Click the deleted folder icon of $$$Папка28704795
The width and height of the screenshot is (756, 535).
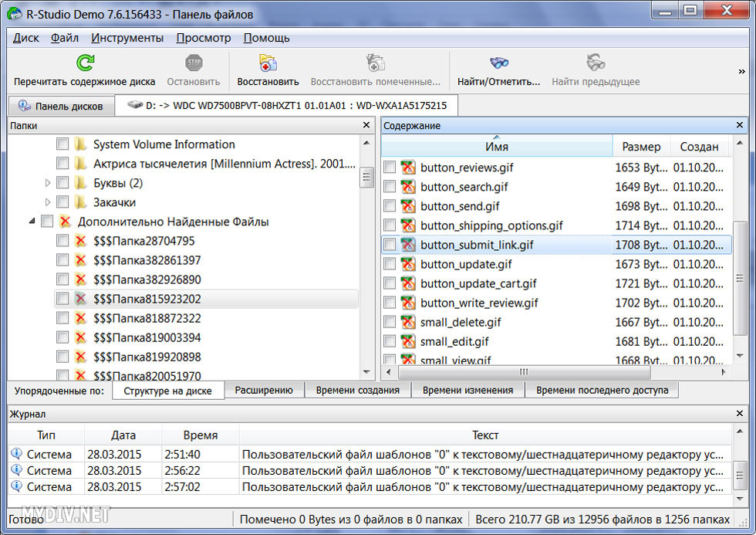[80, 241]
